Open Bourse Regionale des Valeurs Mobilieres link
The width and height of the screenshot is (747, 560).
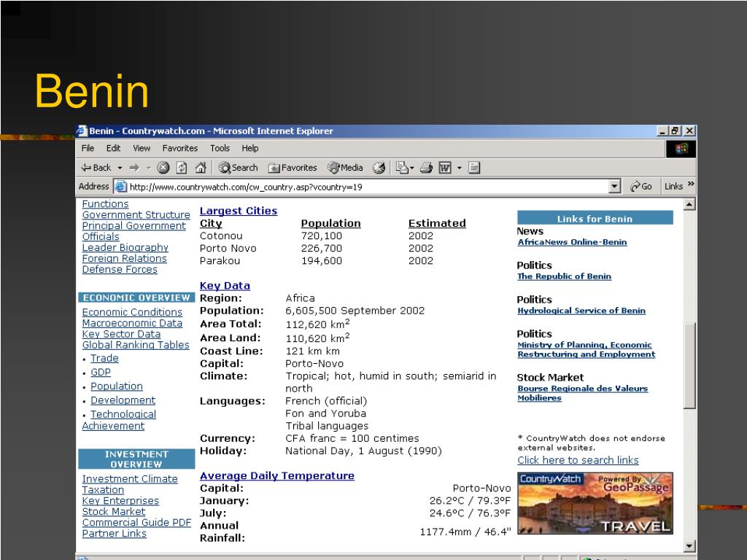(x=583, y=393)
